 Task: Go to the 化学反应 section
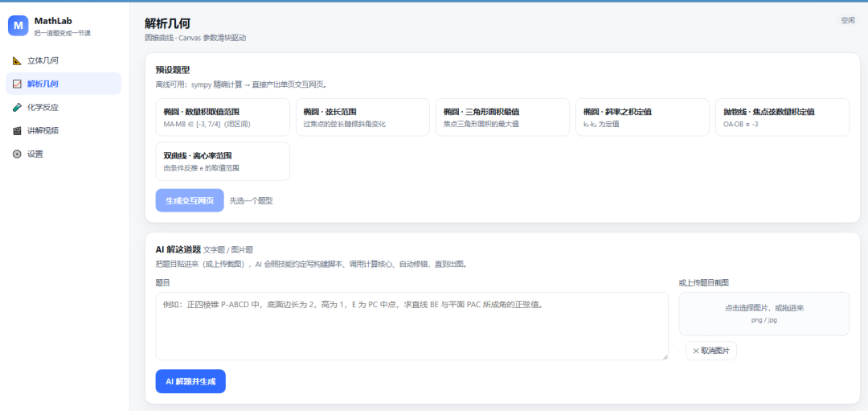[63, 108]
